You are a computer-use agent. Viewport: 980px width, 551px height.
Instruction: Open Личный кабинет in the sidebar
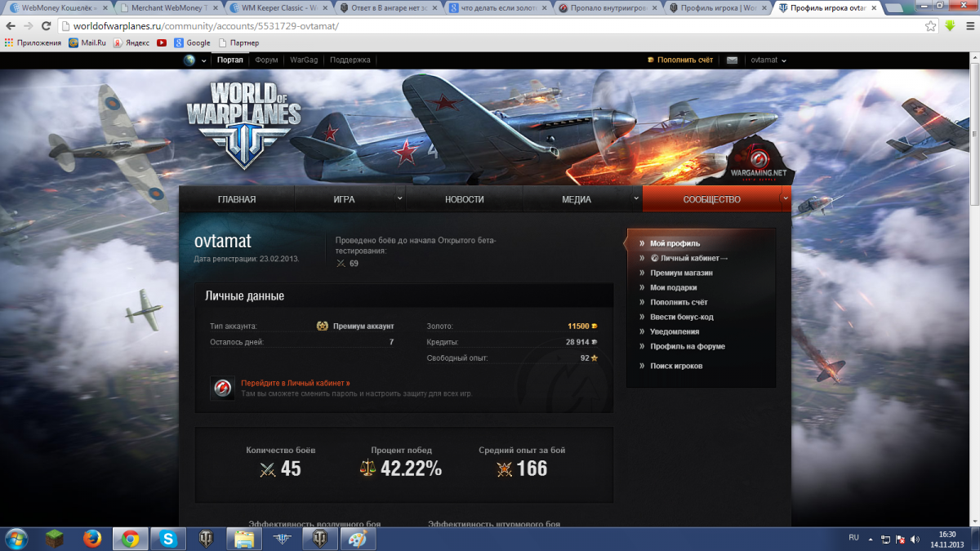click(690, 258)
